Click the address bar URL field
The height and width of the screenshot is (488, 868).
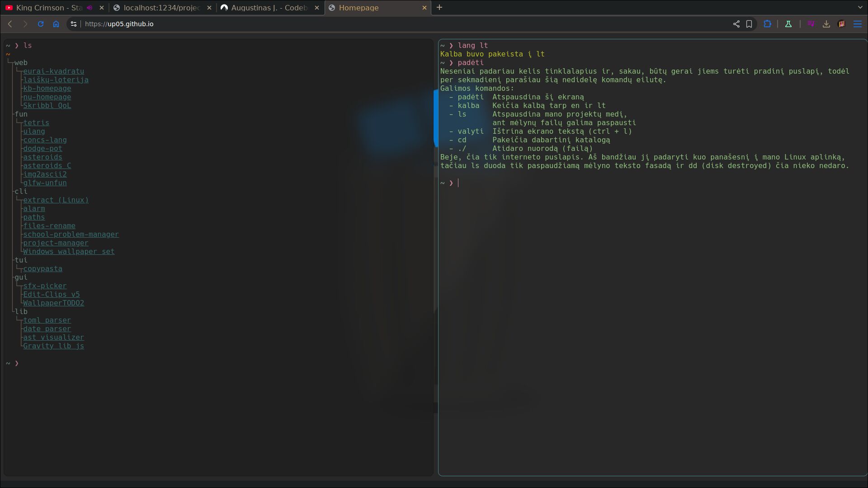point(362,24)
